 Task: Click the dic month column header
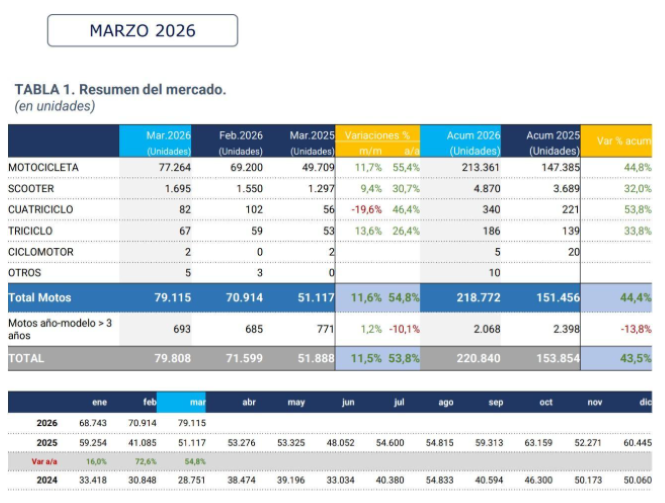645,402
